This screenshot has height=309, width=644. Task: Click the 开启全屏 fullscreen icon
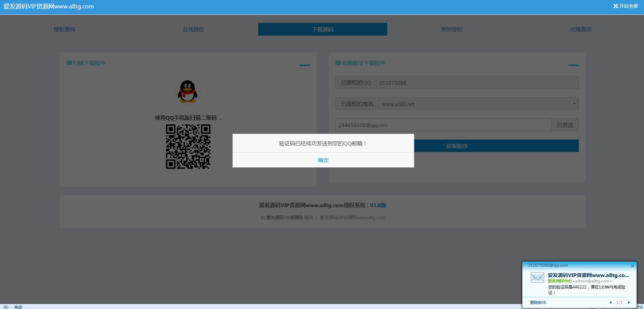point(615,6)
